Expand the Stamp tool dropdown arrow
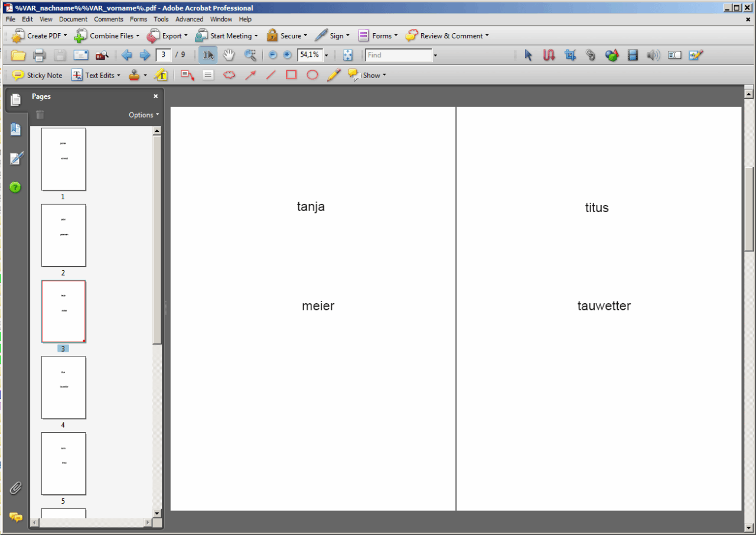This screenshot has height=535, width=756. pyautogui.click(x=145, y=76)
